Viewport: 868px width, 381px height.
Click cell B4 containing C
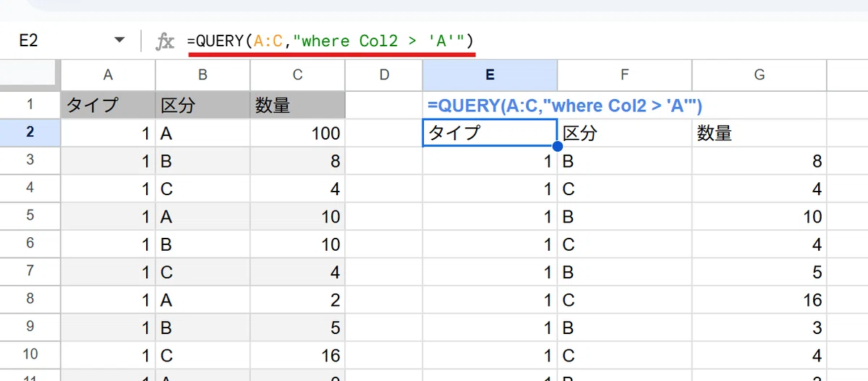[x=203, y=188]
